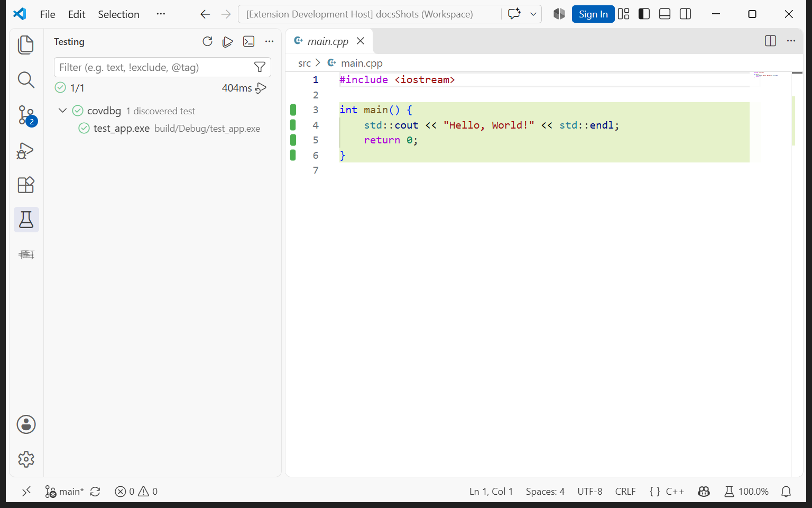Change CRLF end of line sequence

(625, 492)
